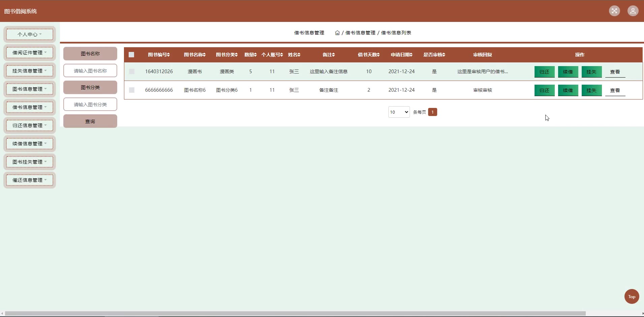Go to pagination page 1
This screenshot has width=644, height=317.
point(432,112)
